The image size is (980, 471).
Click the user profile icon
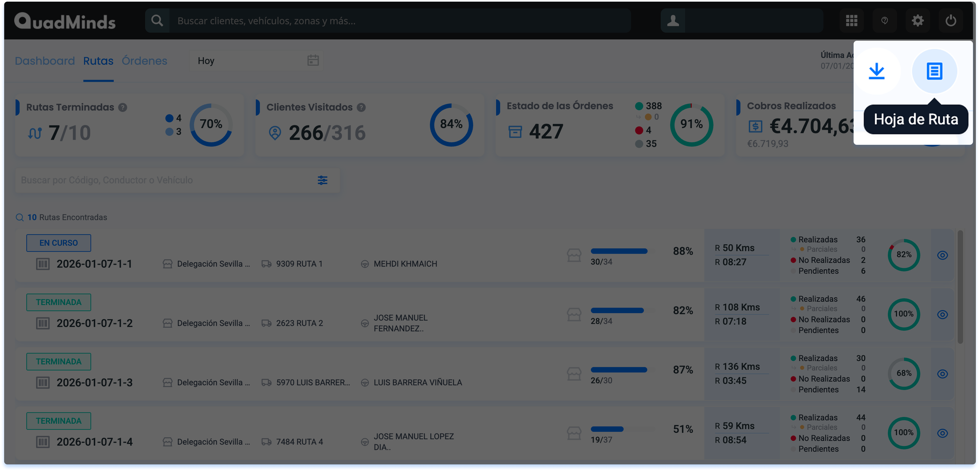point(673,21)
